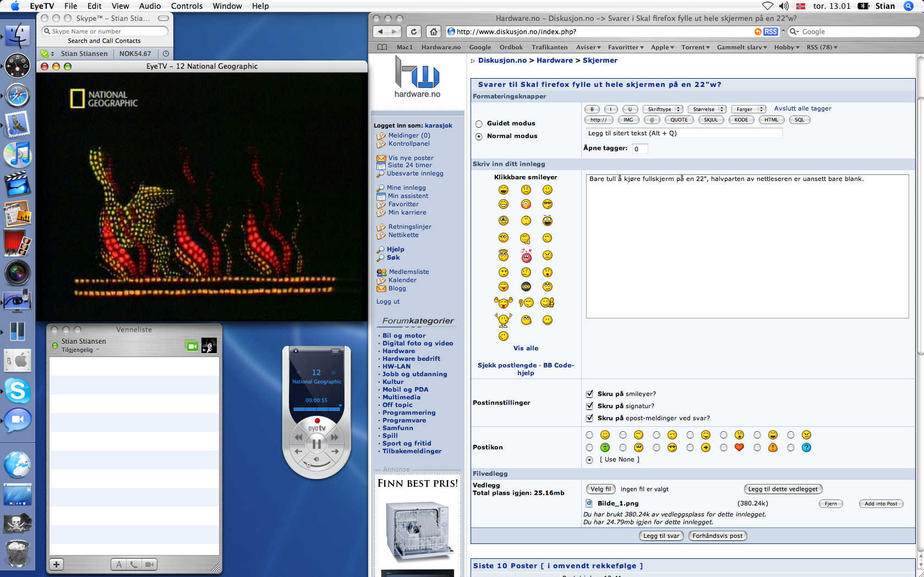Viewport: 924px width, 577px height.
Task: Click the video chat camera button in Venneliste
Action: (149, 564)
